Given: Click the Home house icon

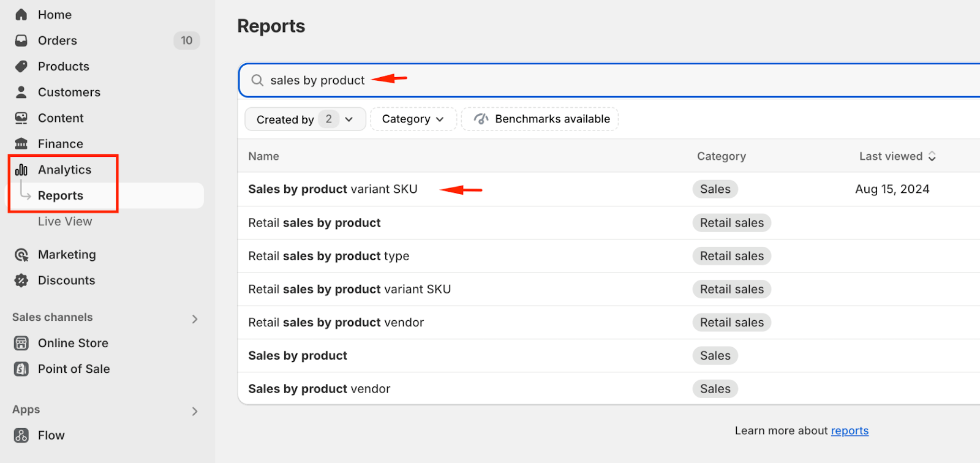Looking at the screenshot, I should pyautogui.click(x=21, y=15).
